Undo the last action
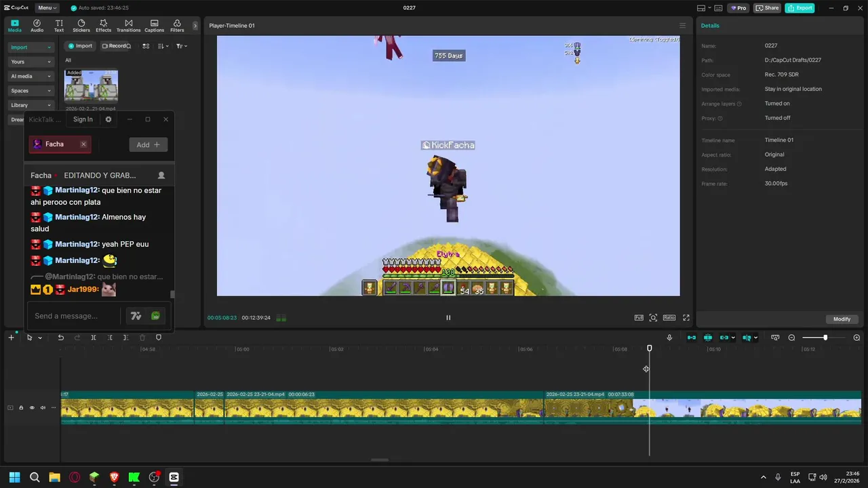868x488 pixels. tap(61, 338)
